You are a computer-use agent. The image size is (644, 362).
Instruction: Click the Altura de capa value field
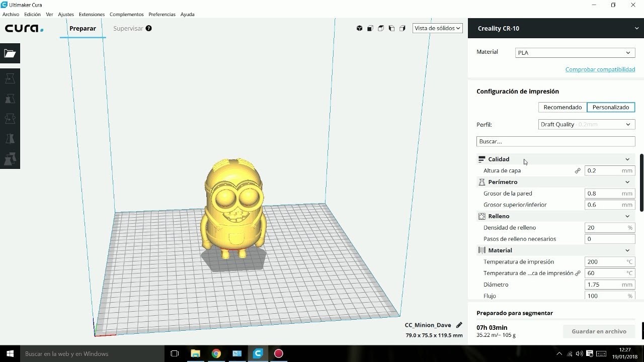(610, 171)
